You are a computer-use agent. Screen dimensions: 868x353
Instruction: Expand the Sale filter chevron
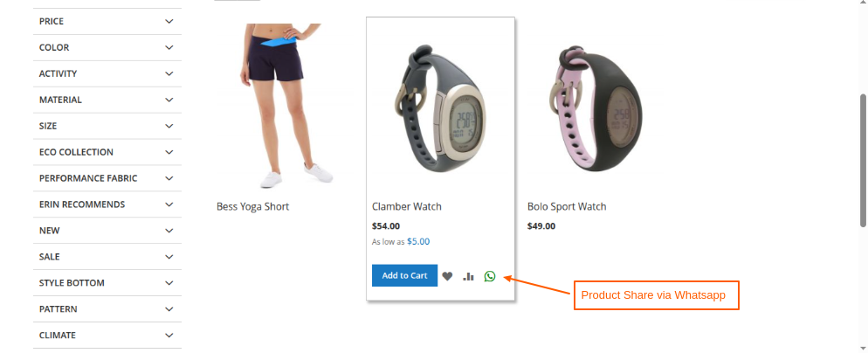click(x=169, y=257)
